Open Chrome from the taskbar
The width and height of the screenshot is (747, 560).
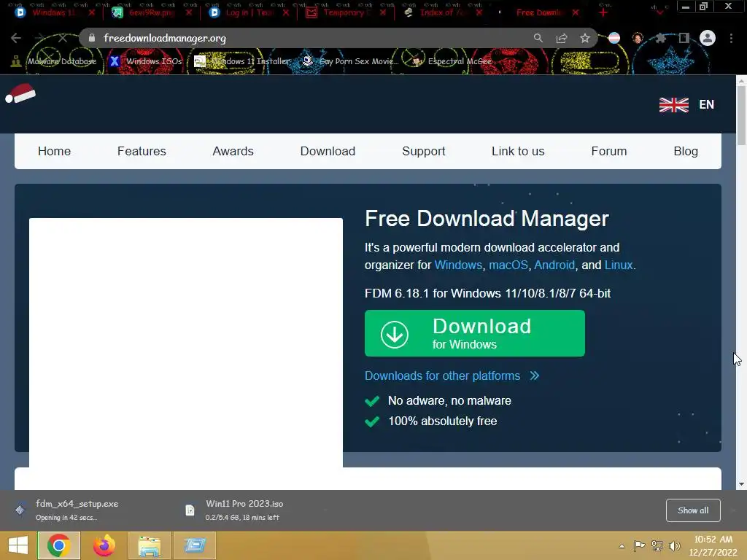[58, 545]
